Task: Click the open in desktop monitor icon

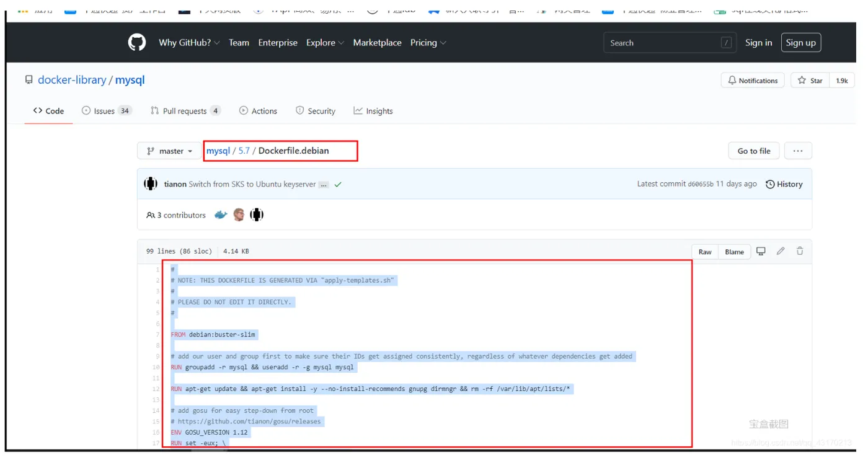Action: 761,251
